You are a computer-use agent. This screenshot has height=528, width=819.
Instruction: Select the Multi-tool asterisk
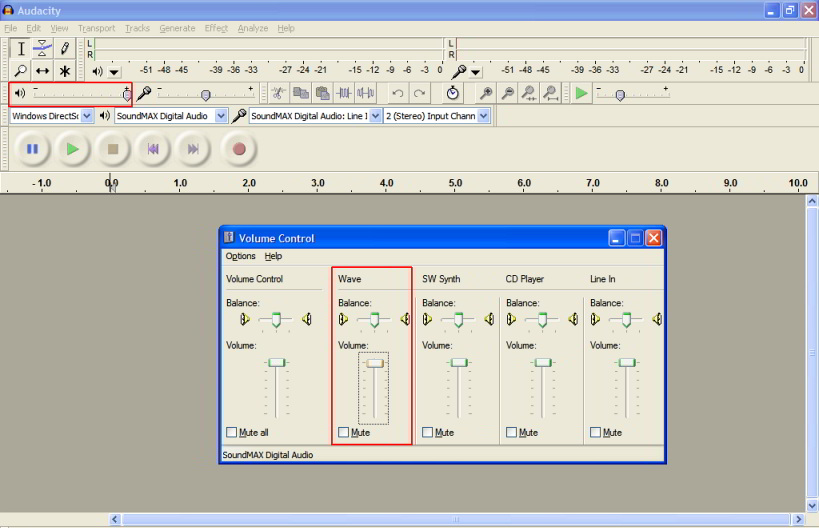64,71
